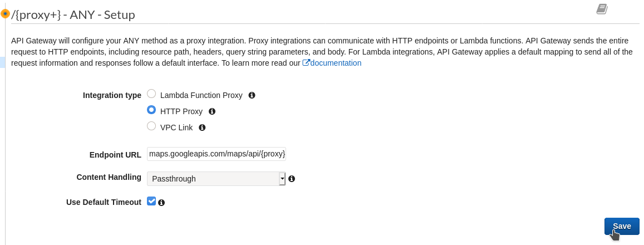Click the orange circle icon beside the heading

(5, 13)
